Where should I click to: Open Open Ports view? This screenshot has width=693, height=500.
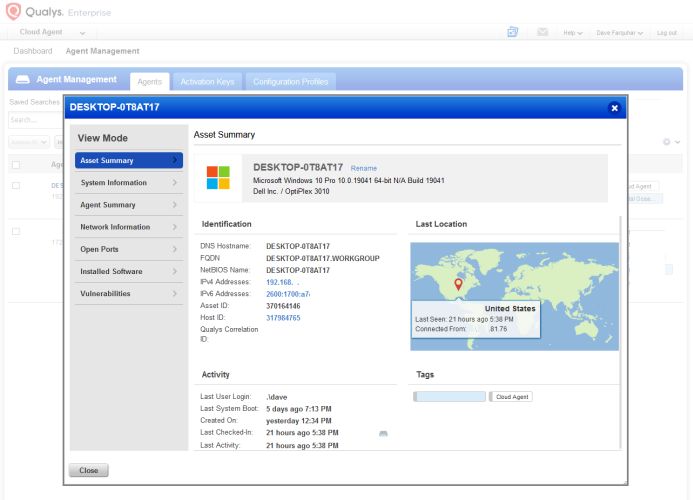pos(129,249)
